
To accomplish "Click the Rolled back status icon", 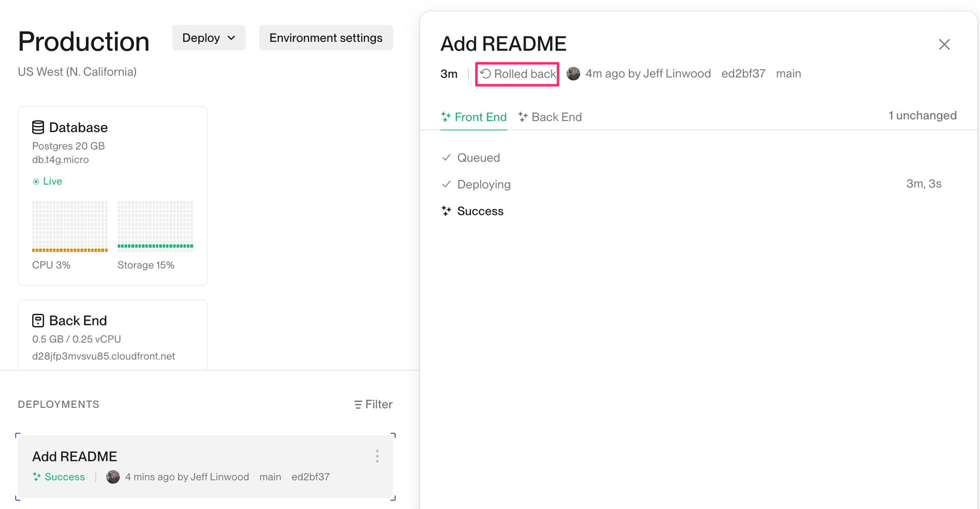I will [485, 74].
